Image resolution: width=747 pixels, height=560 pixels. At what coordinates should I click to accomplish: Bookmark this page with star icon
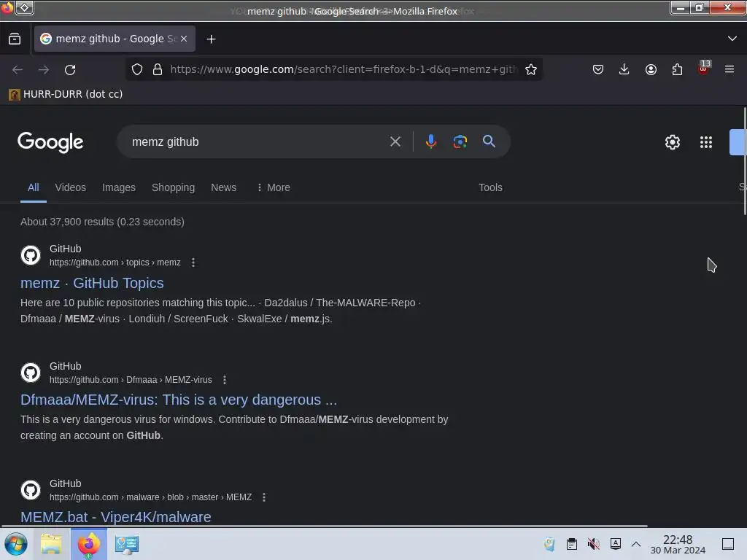tap(531, 69)
